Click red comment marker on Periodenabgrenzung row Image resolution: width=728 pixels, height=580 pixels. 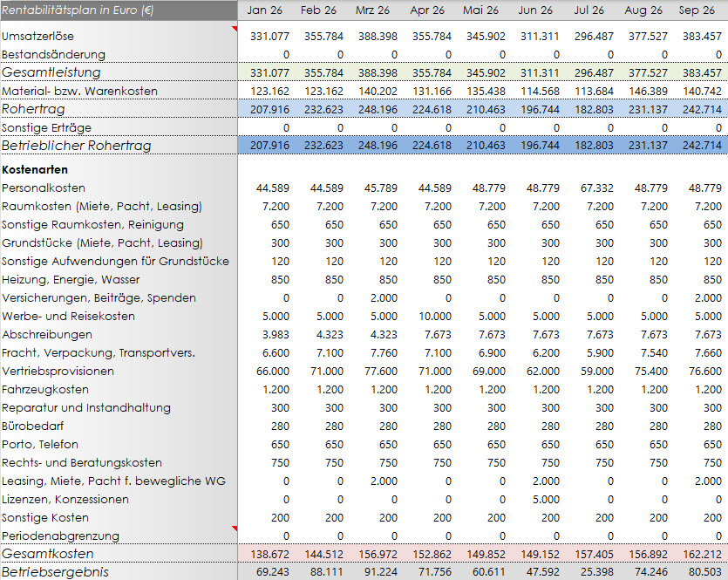click(x=234, y=529)
